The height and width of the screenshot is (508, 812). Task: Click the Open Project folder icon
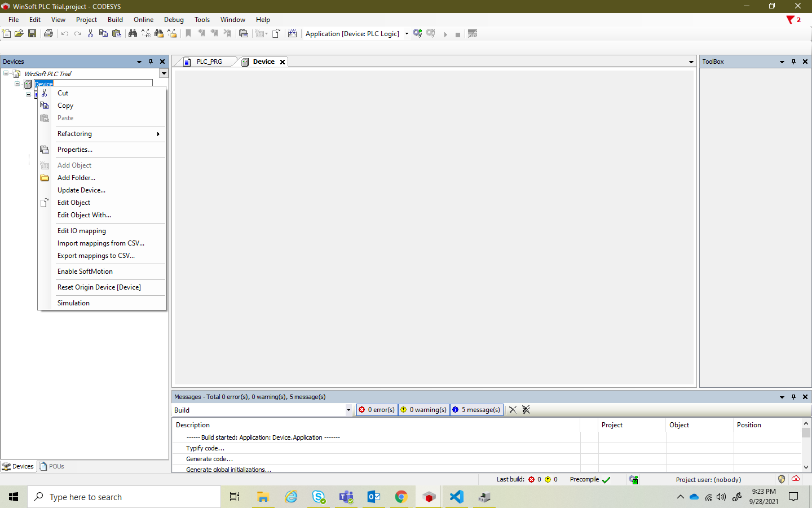click(x=19, y=34)
